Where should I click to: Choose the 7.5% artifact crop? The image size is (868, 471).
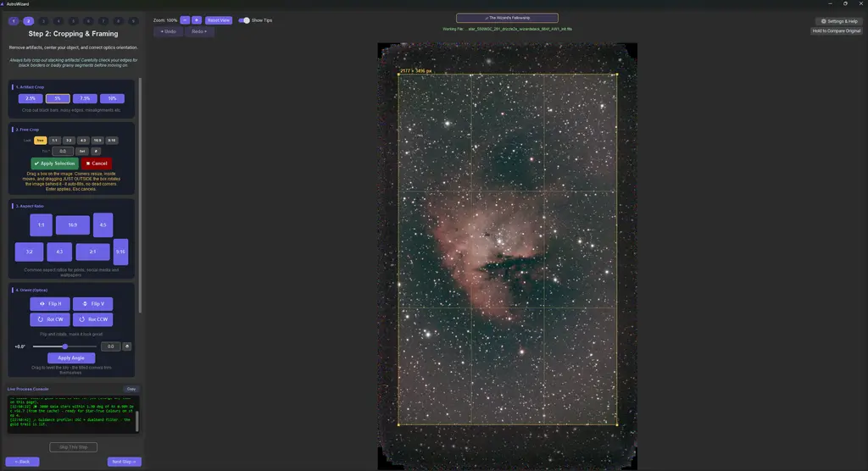click(x=85, y=98)
